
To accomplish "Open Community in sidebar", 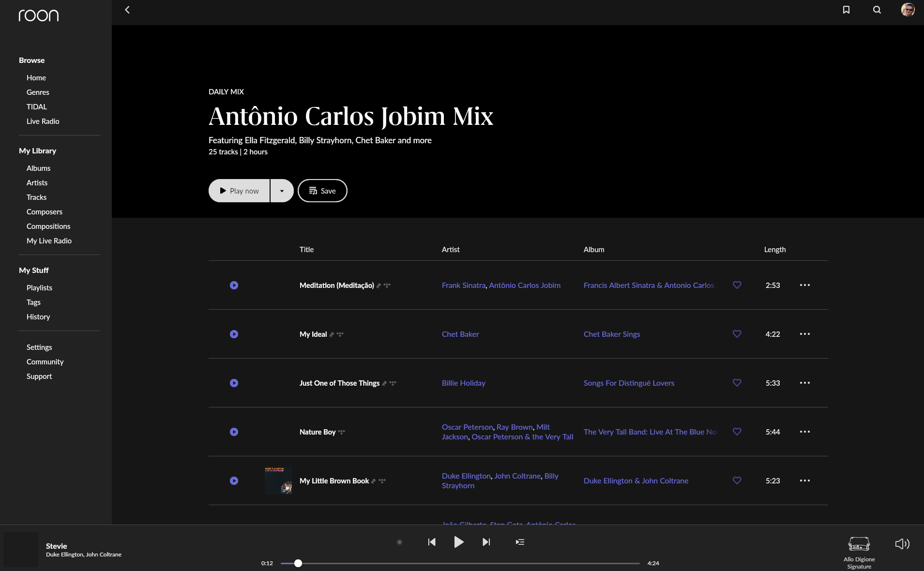I will (x=45, y=362).
